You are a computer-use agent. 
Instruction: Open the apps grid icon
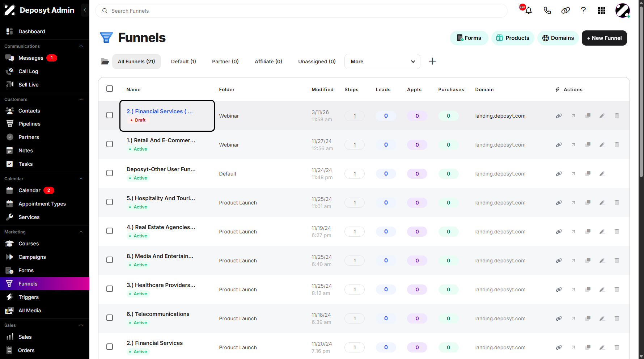click(602, 10)
